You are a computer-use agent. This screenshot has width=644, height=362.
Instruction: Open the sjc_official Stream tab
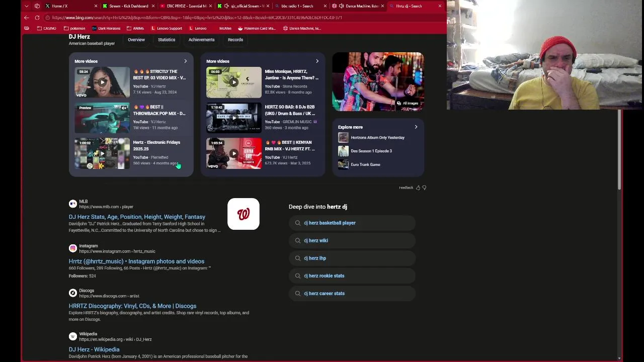(x=244, y=6)
